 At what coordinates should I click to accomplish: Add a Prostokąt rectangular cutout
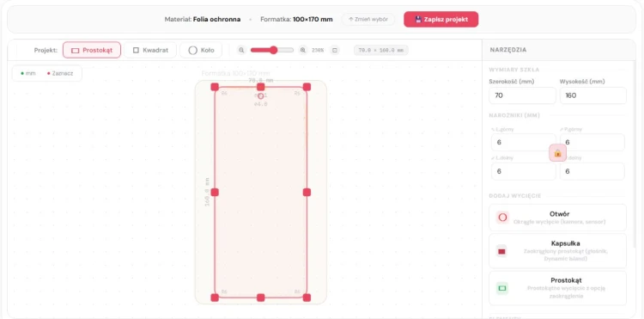(x=558, y=288)
